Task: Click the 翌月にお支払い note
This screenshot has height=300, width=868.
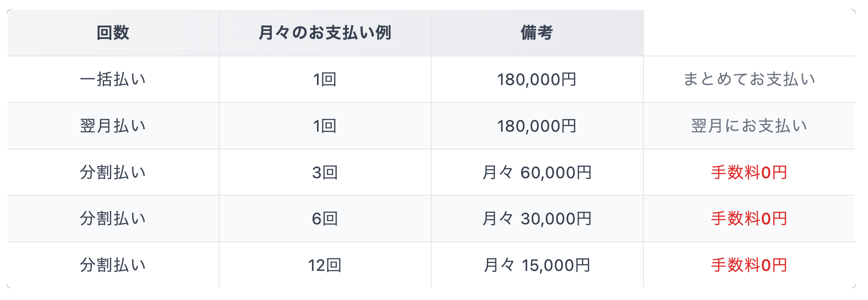Action: click(x=749, y=126)
